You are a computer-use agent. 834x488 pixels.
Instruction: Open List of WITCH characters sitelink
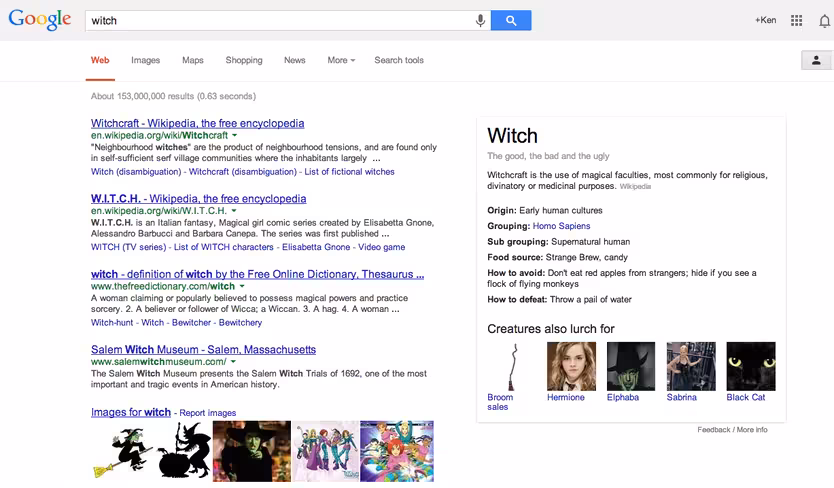(223, 247)
